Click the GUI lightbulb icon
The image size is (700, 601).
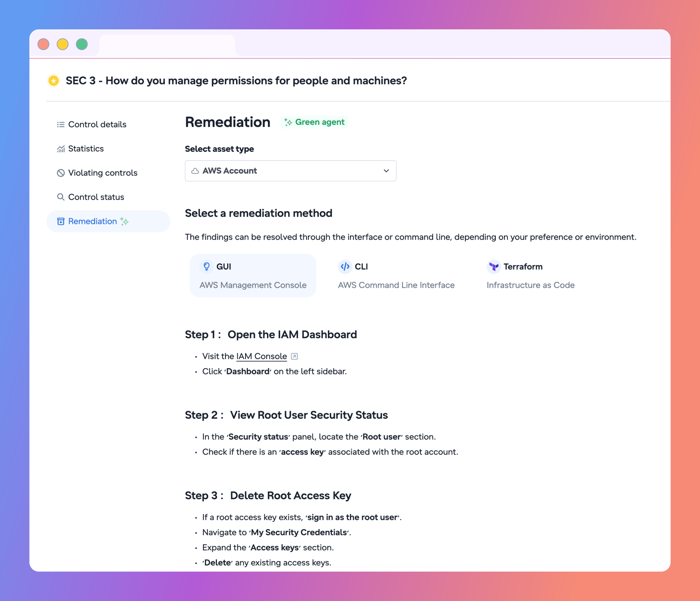206,267
